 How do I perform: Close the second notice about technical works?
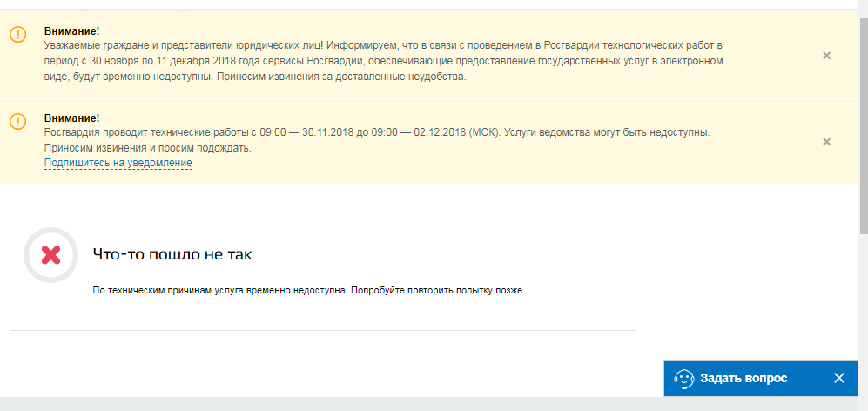click(x=826, y=142)
